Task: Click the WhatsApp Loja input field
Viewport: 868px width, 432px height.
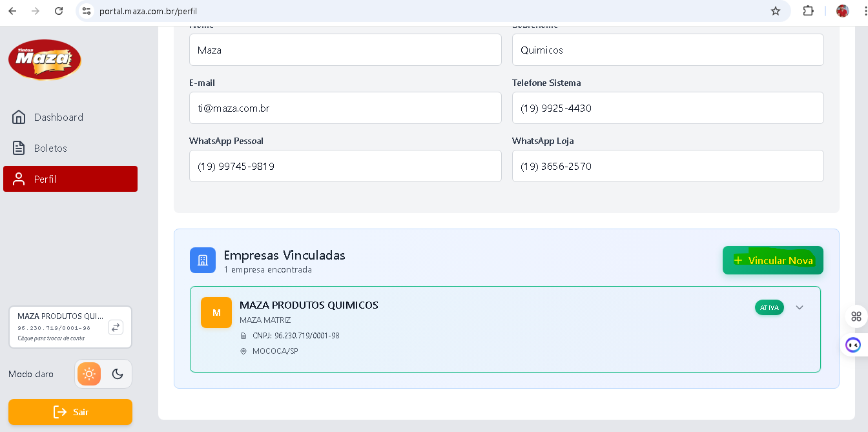Action: tap(667, 166)
